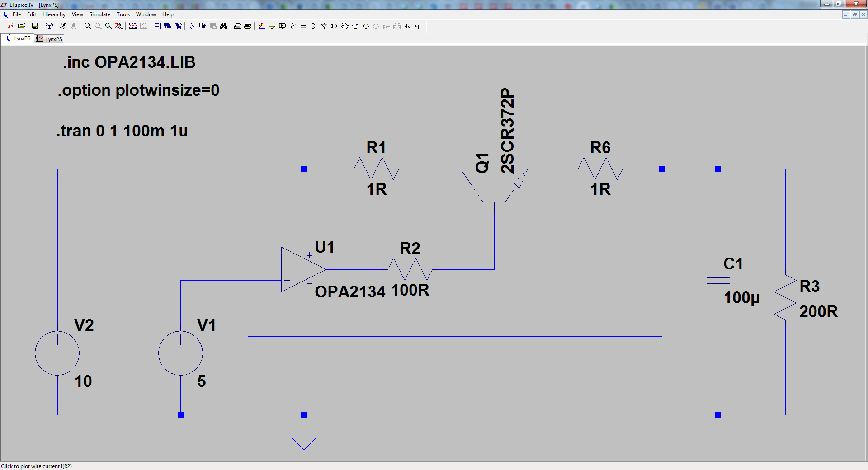Viewport: 868px width, 470px height.
Task: Click the OPA2134 value label
Action: tap(350, 292)
